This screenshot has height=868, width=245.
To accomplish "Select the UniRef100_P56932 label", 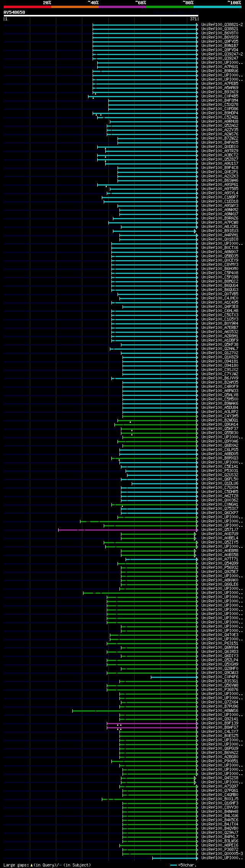I will click(x=220, y=567).
